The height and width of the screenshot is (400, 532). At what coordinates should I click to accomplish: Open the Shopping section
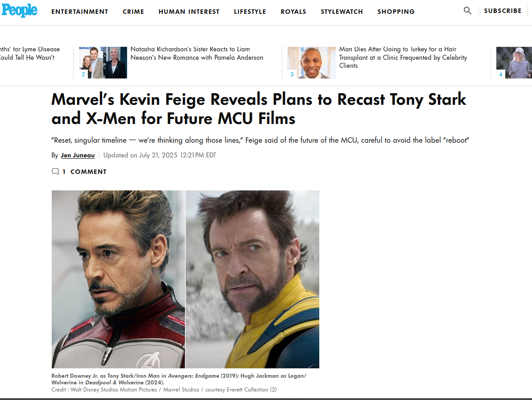(396, 12)
